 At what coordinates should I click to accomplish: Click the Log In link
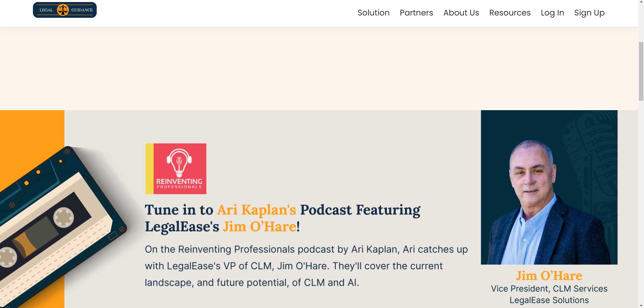[x=552, y=13]
